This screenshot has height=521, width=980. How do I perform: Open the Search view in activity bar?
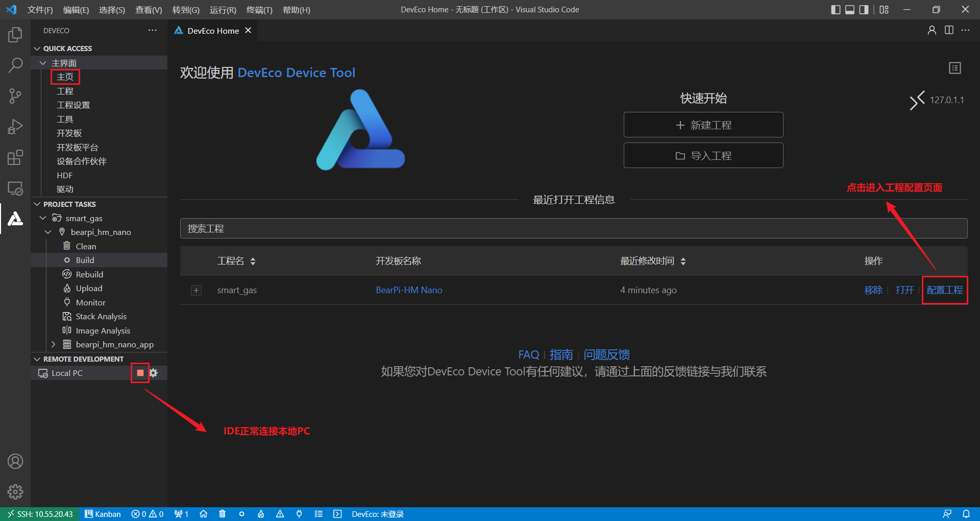pyautogui.click(x=15, y=65)
